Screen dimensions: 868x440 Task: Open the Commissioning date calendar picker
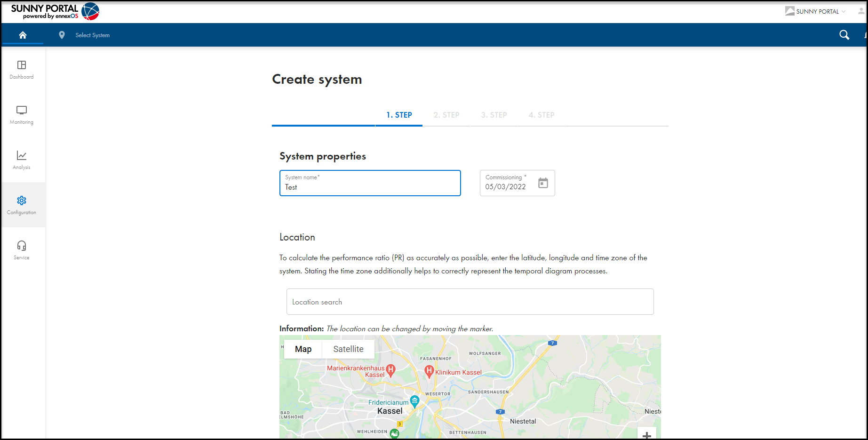[x=543, y=183]
